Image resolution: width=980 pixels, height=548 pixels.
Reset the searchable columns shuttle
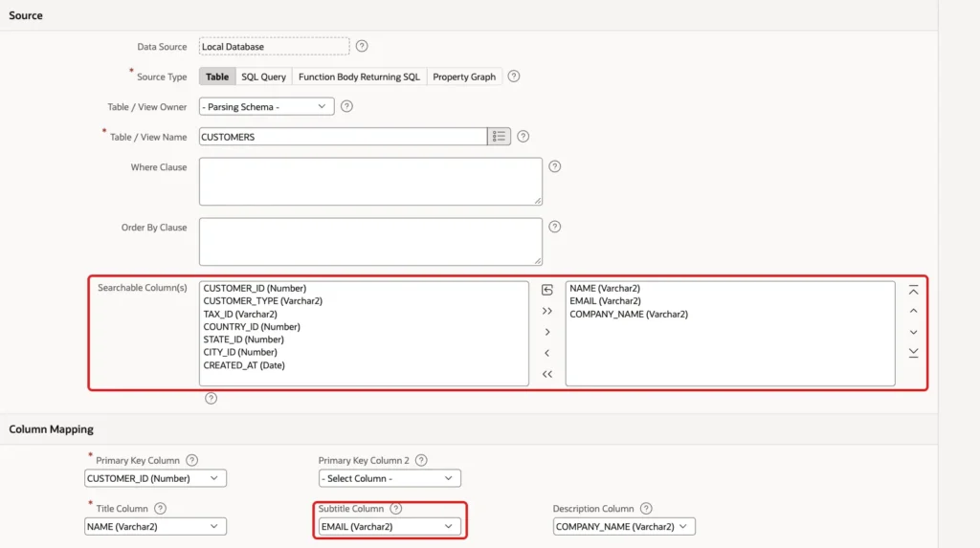(x=546, y=290)
